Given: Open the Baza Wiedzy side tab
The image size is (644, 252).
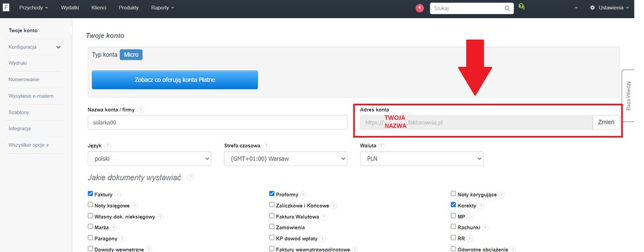Looking at the screenshot, I should click(629, 95).
